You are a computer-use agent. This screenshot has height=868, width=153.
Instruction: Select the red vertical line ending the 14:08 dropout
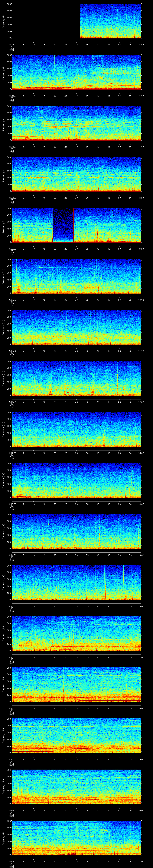coord(74,225)
